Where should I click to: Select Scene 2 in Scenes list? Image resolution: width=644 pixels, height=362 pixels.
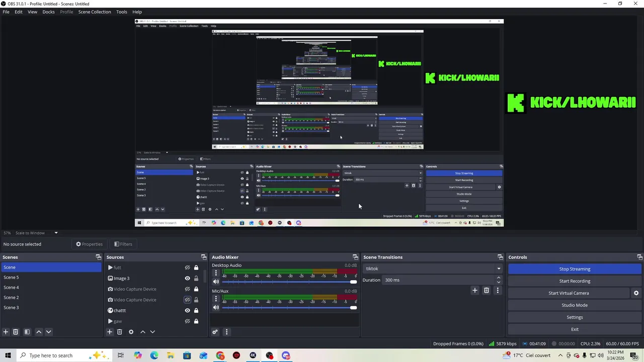(x=51, y=298)
